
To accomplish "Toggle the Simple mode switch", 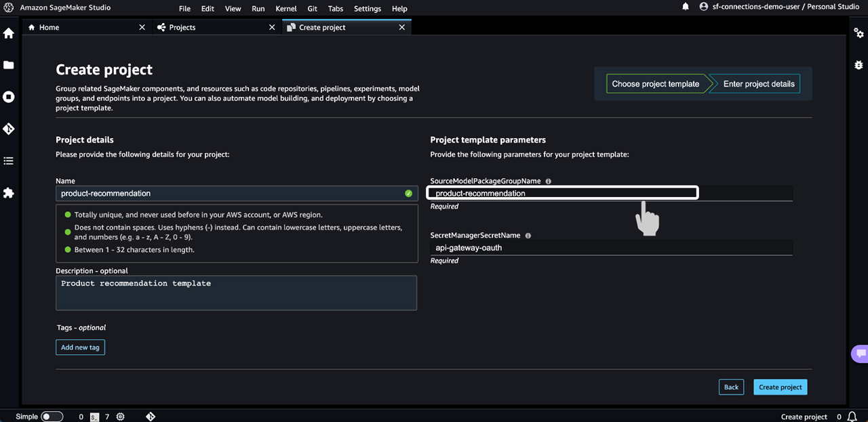I will [52, 417].
